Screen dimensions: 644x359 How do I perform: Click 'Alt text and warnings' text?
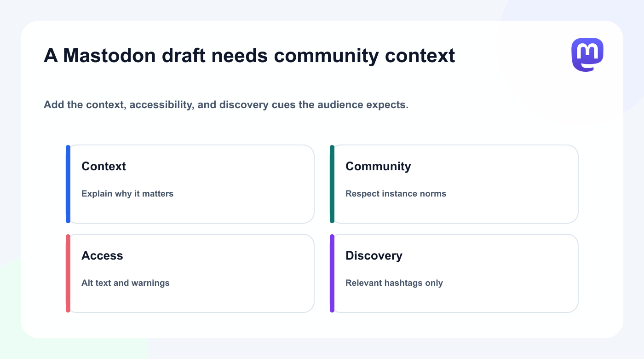[126, 283]
